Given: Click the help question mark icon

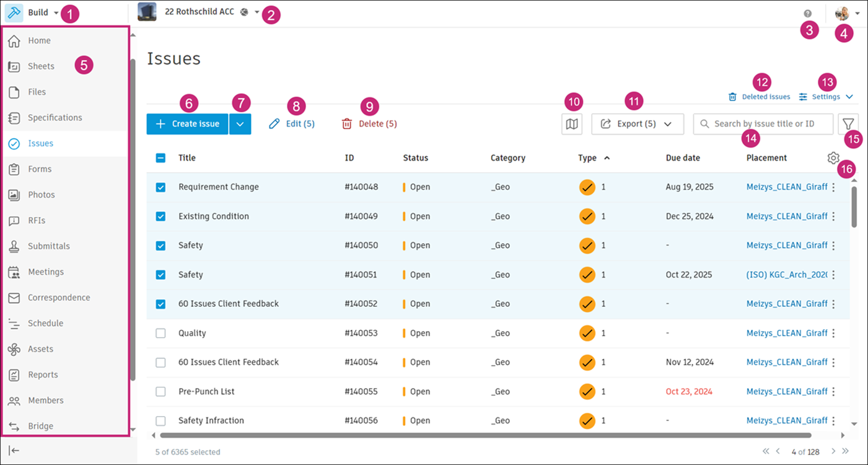Looking at the screenshot, I should click(807, 13).
